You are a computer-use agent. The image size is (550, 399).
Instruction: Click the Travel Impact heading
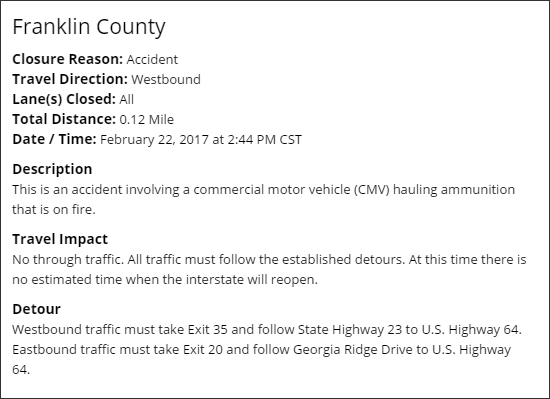point(60,239)
